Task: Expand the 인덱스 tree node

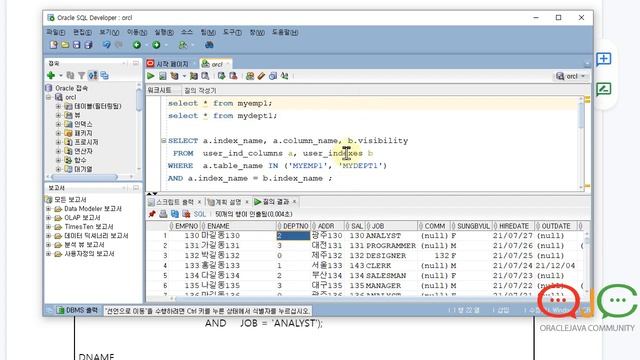Action: (x=58, y=124)
